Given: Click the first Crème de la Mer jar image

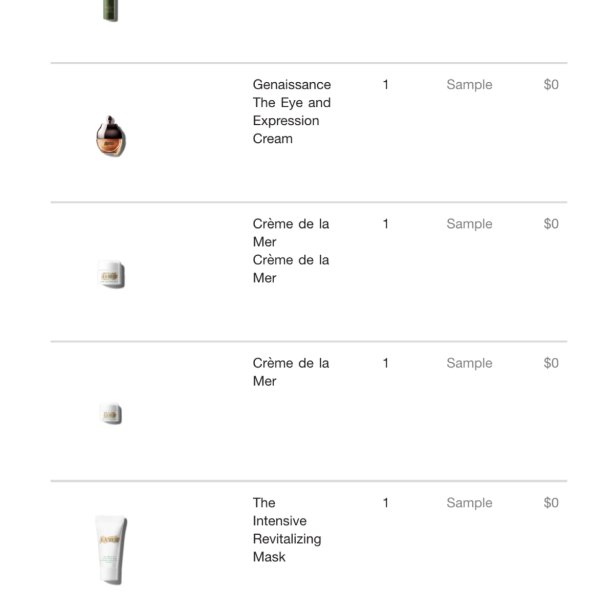Looking at the screenshot, I should click(x=111, y=274).
